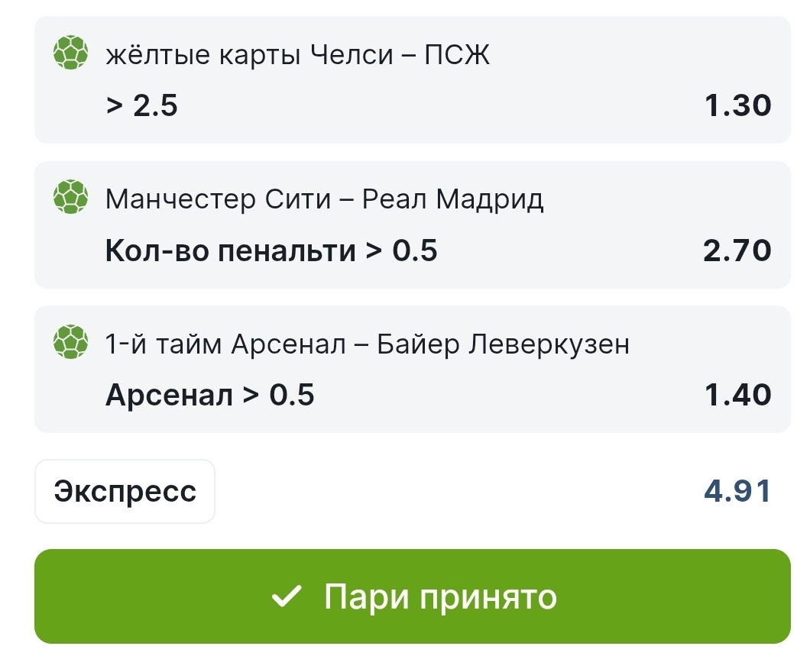The width and height of the screenshot is (810, 672).
Task: Open the жёлтые карты Челси – ПСЖ event title
Action: (298, 55)
